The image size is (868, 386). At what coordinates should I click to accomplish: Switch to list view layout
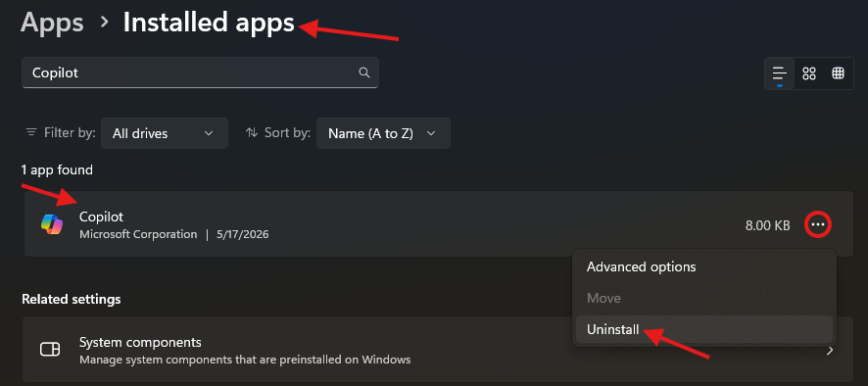[780, 73]
